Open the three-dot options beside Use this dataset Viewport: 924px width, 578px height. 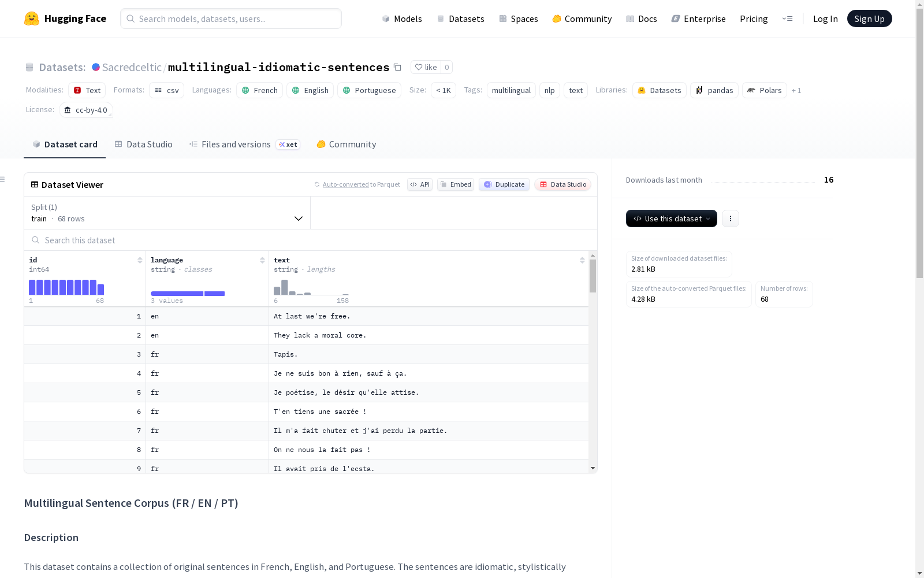pyautogui.click(x=731, y=218)
